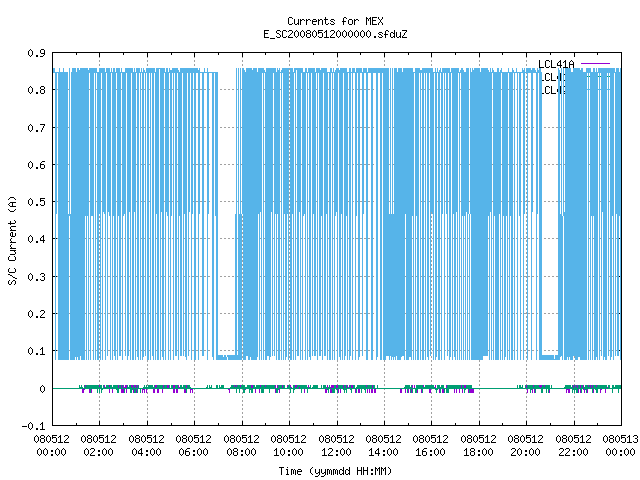Click the 14:00 time tick label
The height and width of the screenshot is (480, 640).
coord(383,452)
